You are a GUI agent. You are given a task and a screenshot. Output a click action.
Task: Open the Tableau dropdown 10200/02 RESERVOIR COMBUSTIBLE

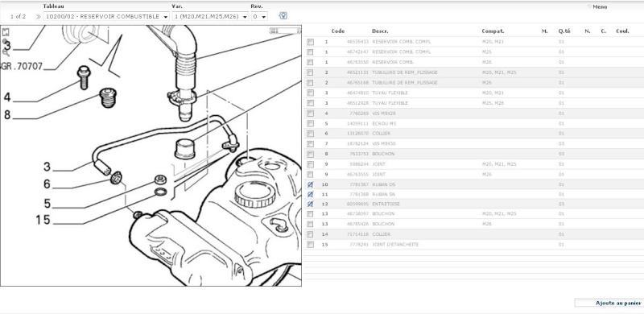[x=106, y=17]
